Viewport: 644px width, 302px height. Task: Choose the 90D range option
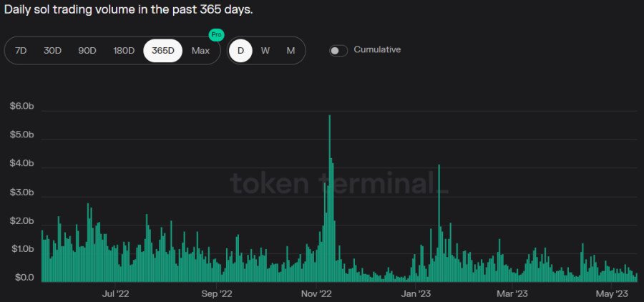87,51
